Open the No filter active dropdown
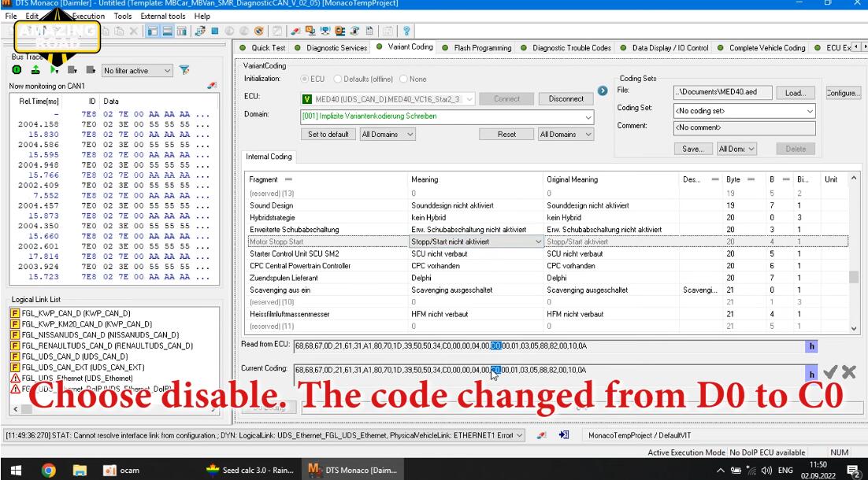 pyautogui.click(x=137, y=71)
